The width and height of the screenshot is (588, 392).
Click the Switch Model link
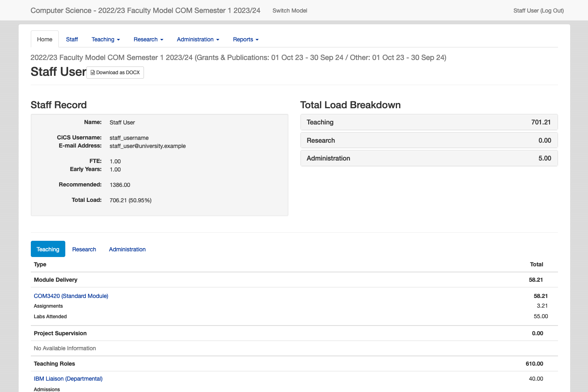(x=290, y=11)
